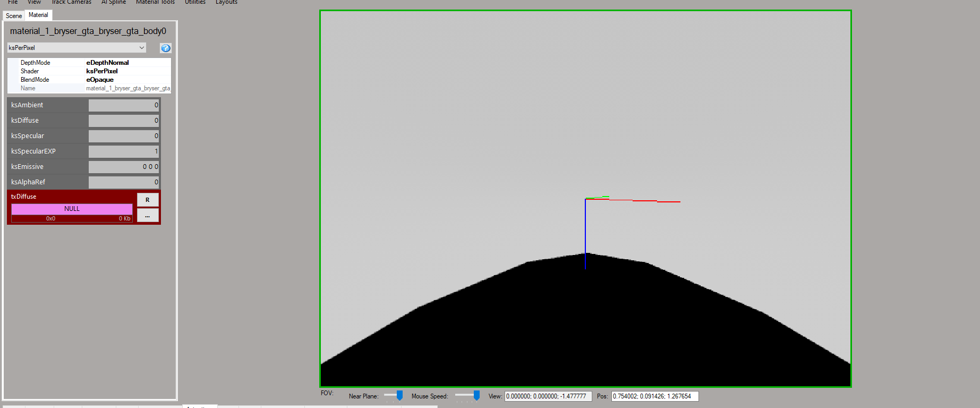The image size is (980, 408).
Task: Click the pink NULL texture swatch
Action: point(72,209)
